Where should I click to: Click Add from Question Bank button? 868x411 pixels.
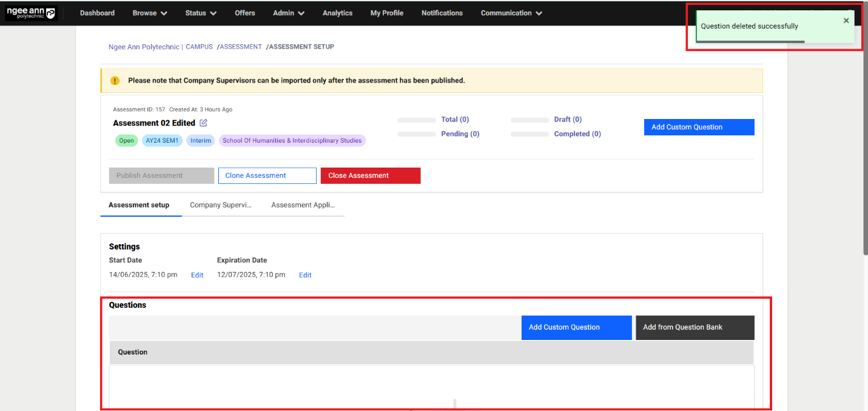[x=695, y=327]
